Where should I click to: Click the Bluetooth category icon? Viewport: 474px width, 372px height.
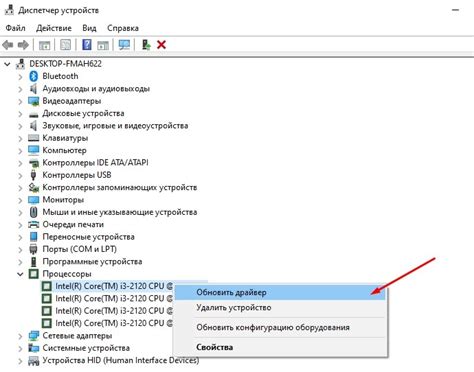click(34, 76)
